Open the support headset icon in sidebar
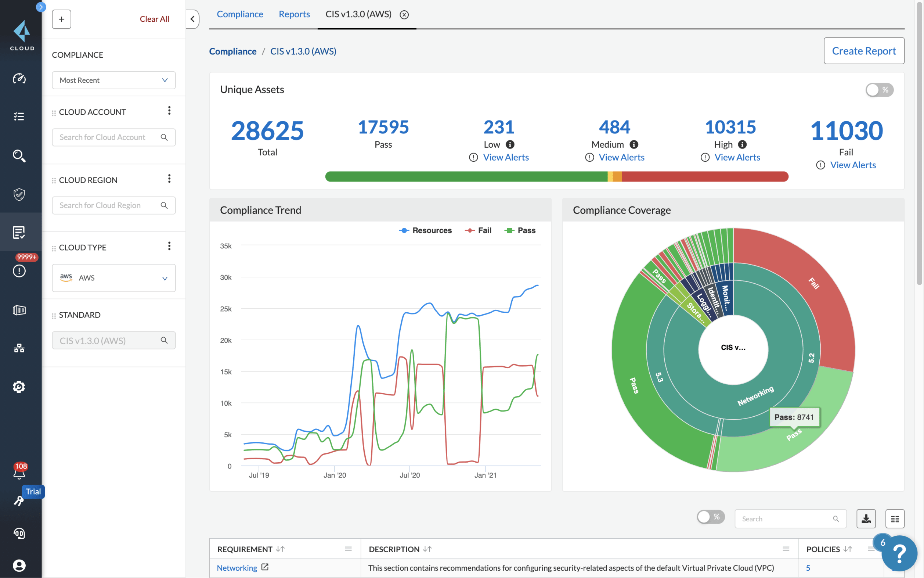 19,534
